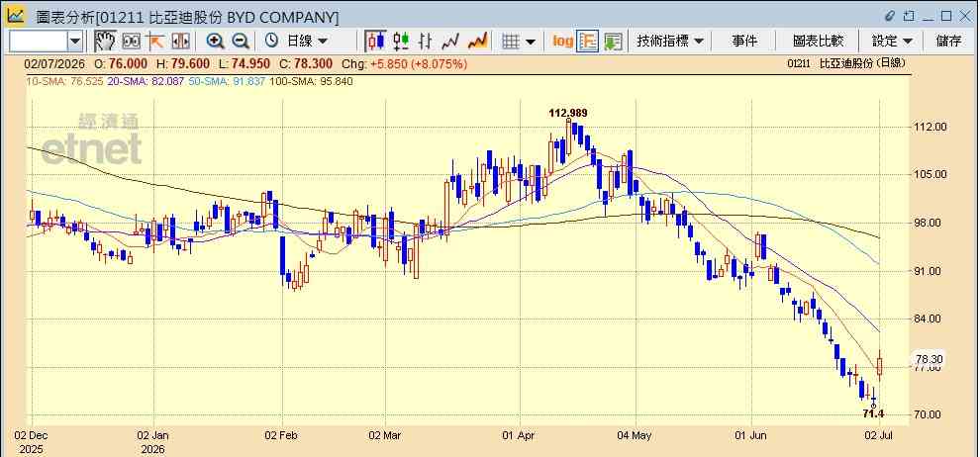Switch to line chart style

(x=450, y=42)
